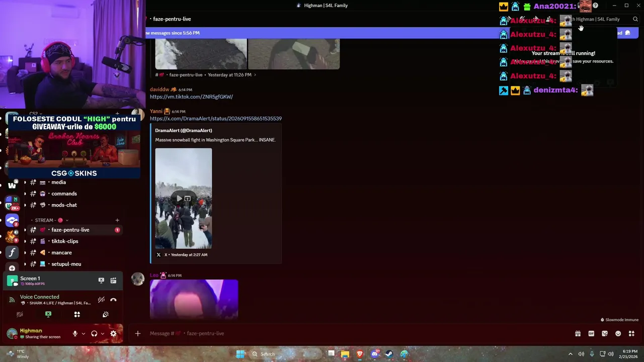Image resolution: width=644 pixels, height=362 pixels.
Task: Open the server with the W icon
Action: 12,186
